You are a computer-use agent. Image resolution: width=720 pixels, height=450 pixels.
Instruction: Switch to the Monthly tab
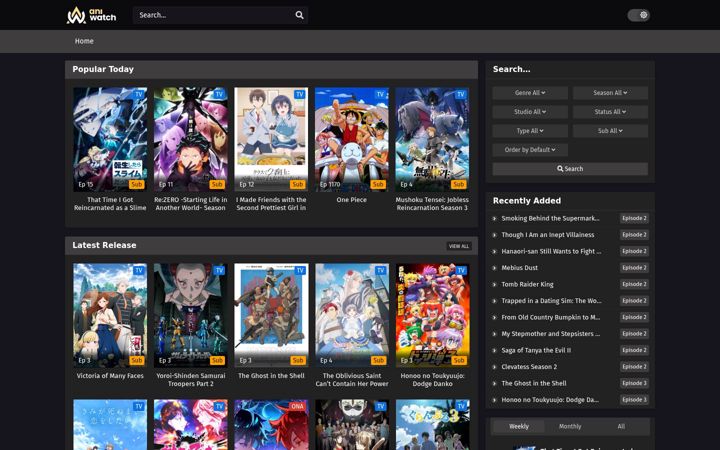click(570, 427)
